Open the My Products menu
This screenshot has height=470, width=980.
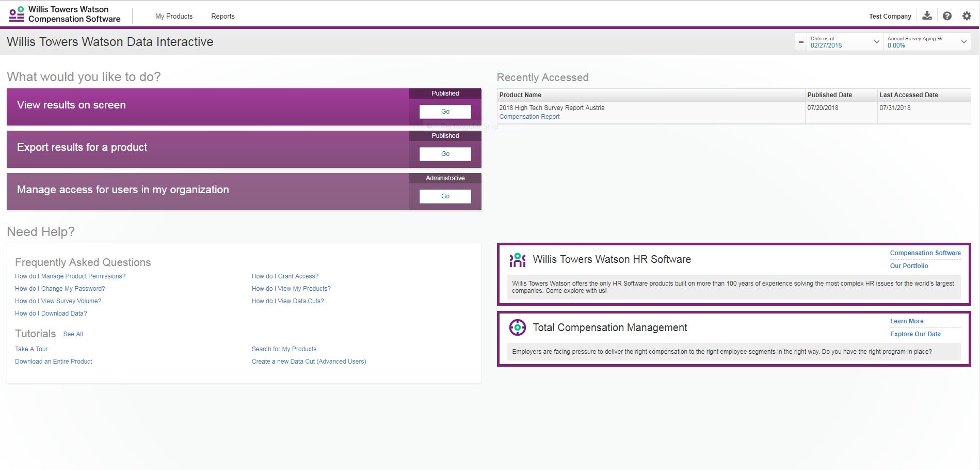coord(173,17)
